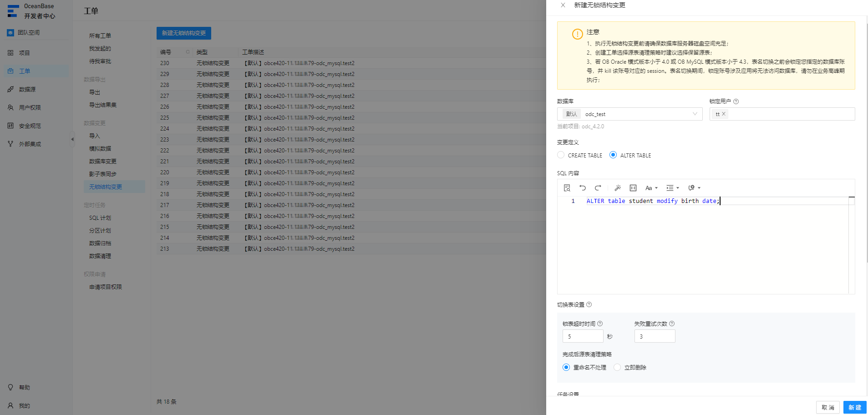Click the find and replace icon

[567, 188]
